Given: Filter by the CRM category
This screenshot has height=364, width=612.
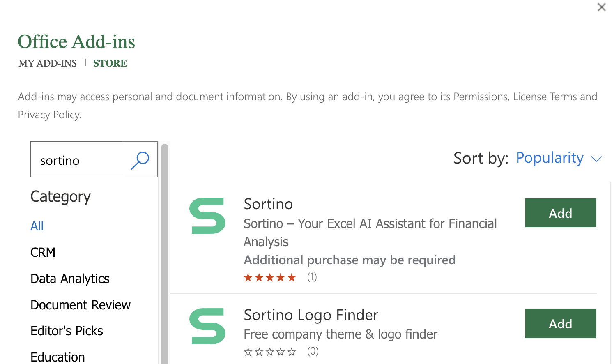Looking at the screenshot, I should (43, 252).
